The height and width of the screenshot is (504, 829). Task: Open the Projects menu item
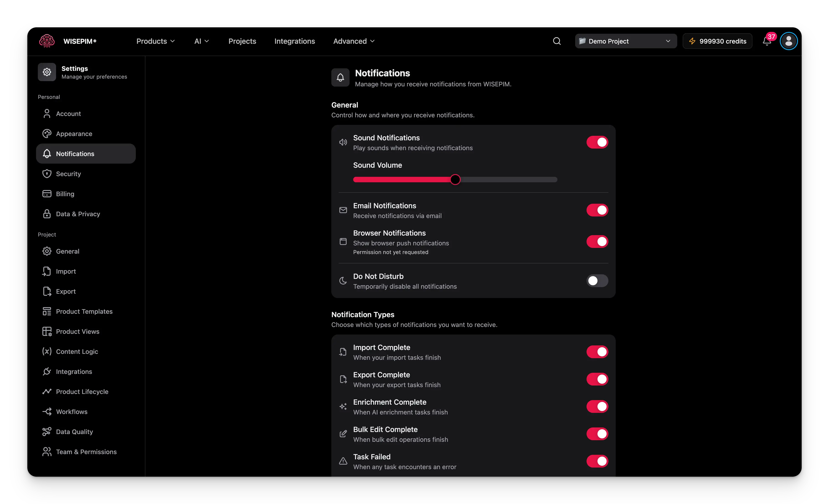coord(242,41)
